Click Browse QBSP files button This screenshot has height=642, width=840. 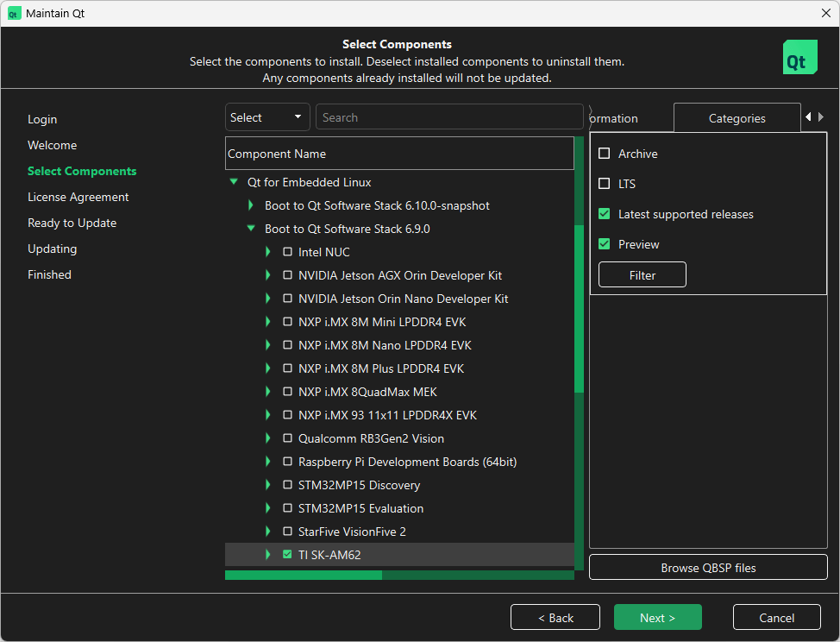pyautogui.click(x=708, y=568)
